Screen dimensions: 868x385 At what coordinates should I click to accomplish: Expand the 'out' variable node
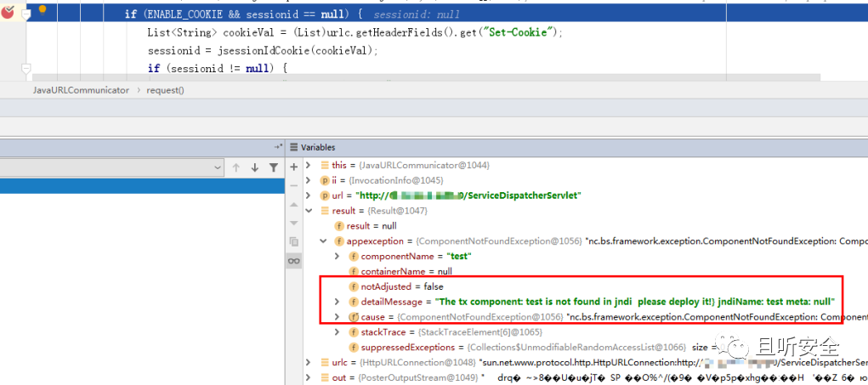pos(309,377)
